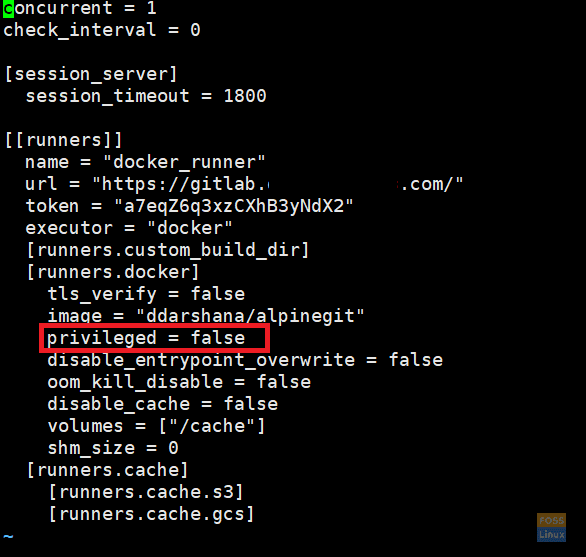
Task: Click the volumes ["/cache"] value
Action: (x=212, y=426)
